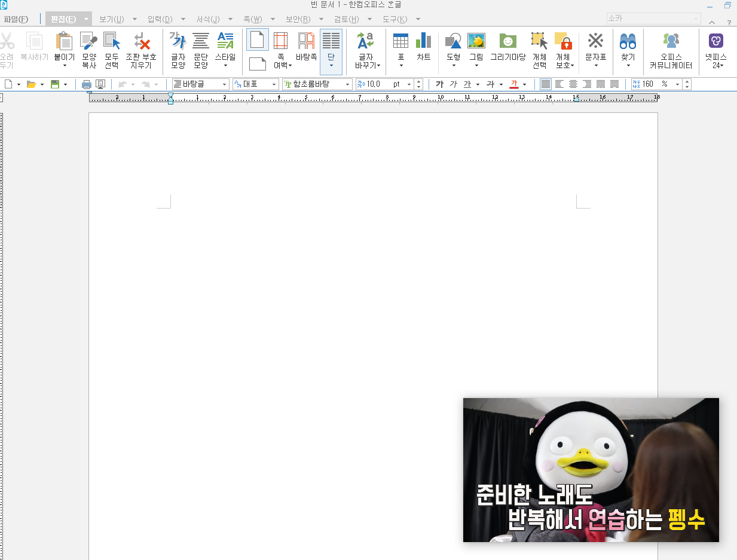Click the print preview icon
This screenshot has width=737, height=560.
point(100,84)
